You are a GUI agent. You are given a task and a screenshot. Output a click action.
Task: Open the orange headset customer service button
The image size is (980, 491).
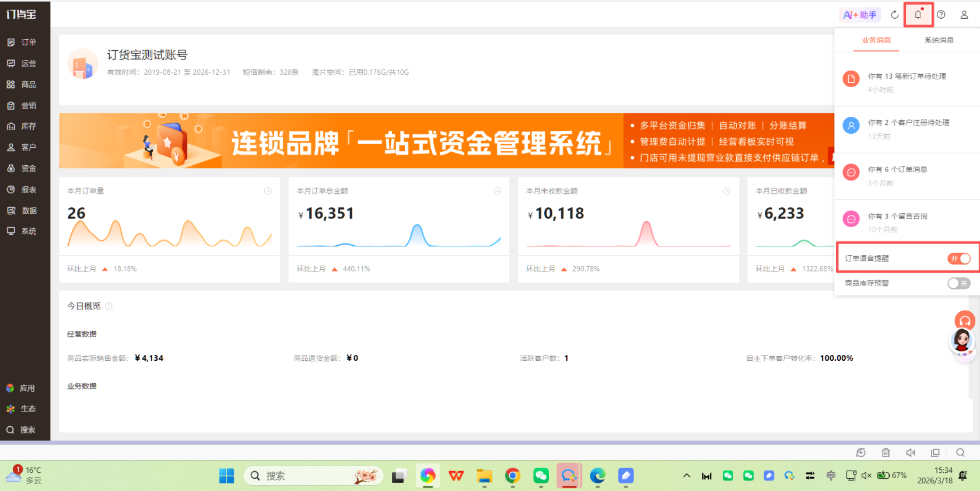(x=965, y=321)
